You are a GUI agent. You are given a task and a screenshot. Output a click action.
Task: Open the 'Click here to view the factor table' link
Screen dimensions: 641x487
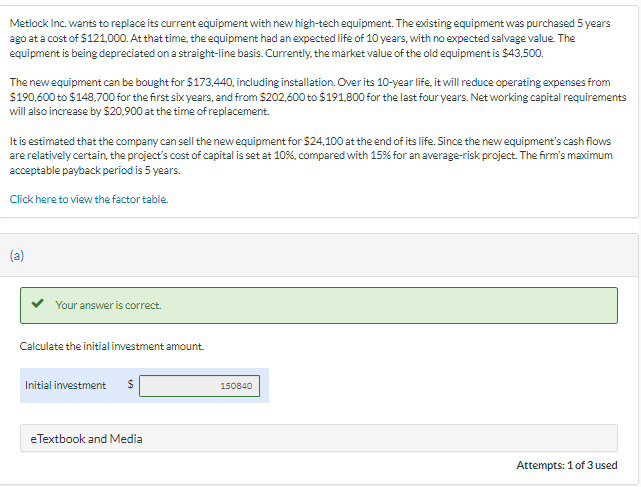pyautogui.click(x=89, y=199)
